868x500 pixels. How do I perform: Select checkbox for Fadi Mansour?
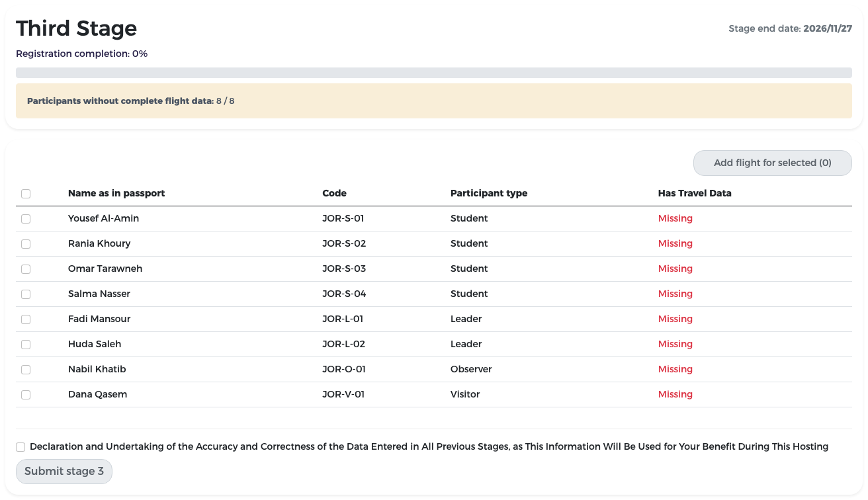(26, 319)
